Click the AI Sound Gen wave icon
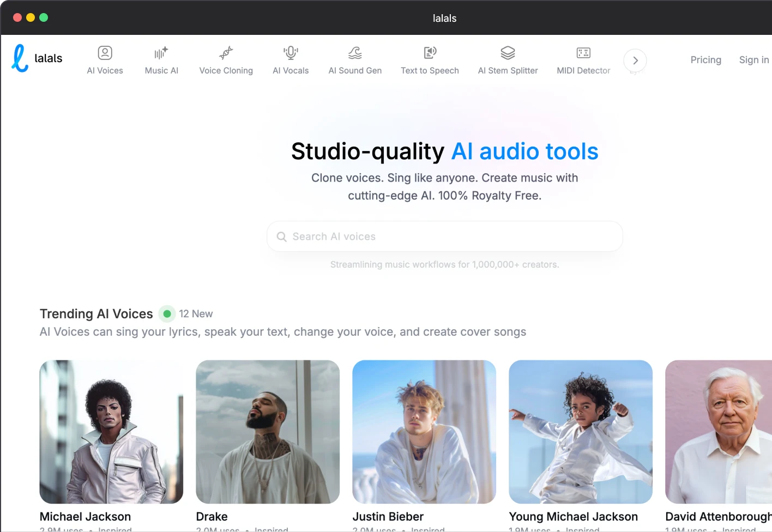This screenshot has height=532, width=772. [355, 53]
